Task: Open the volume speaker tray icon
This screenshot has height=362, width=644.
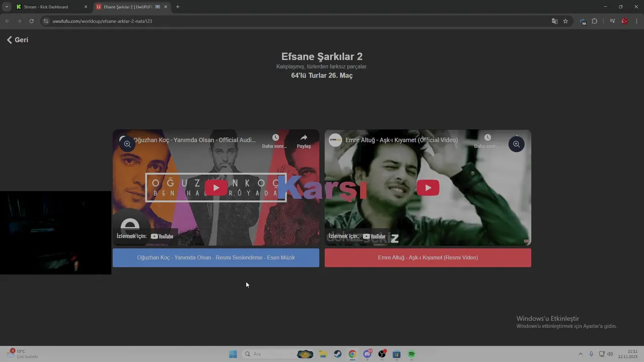Action: (x=610, y=354)
